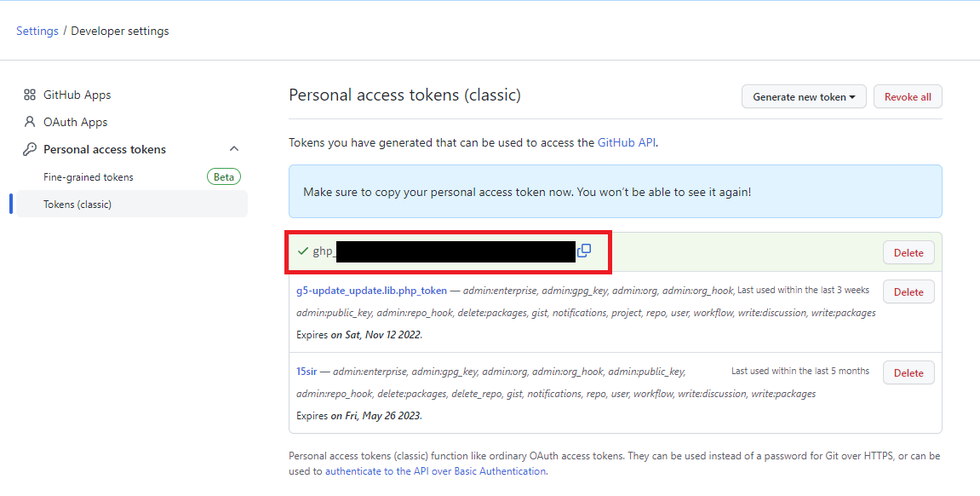
Task: Open GitHub Apps in the sidebar
Action: [77, 95]
